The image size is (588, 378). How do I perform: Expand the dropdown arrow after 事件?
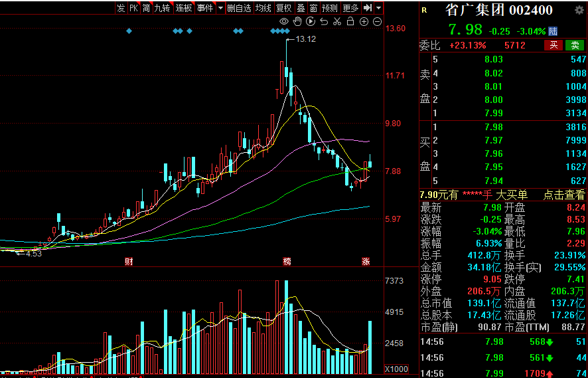(220, 8)
